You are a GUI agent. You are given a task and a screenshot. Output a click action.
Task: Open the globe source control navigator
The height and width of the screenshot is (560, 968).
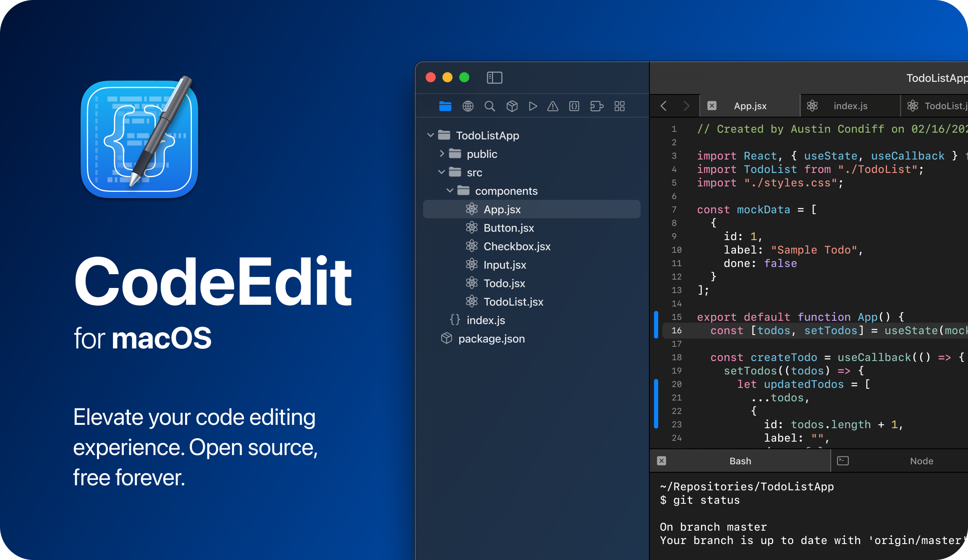[468, 106]
